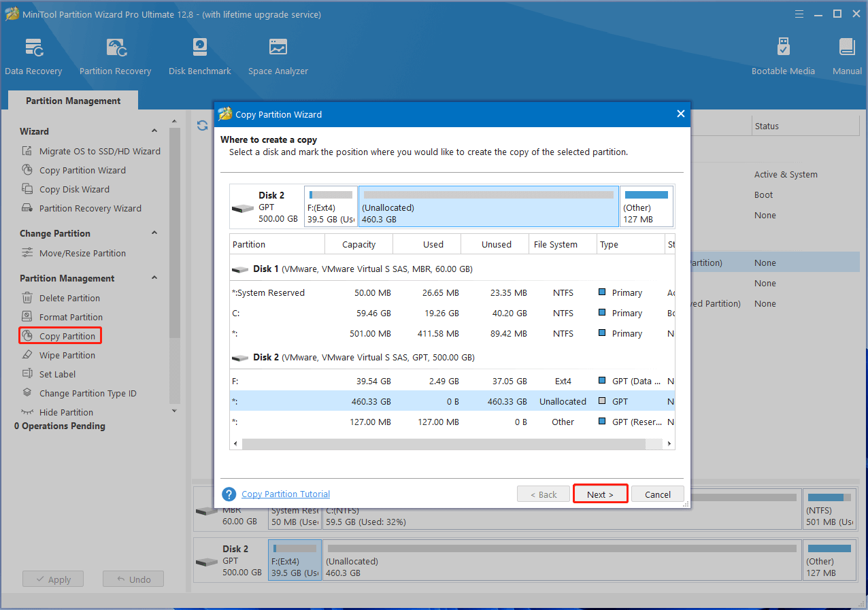Click Disk 1 header row in list
This screenshot has height=610, width=868.
click(x=452, y=269)
